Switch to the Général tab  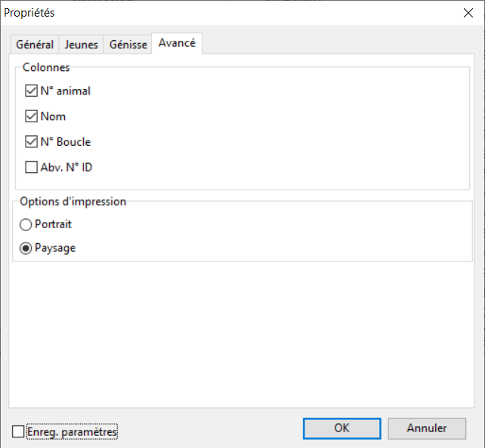coord(35,45)
